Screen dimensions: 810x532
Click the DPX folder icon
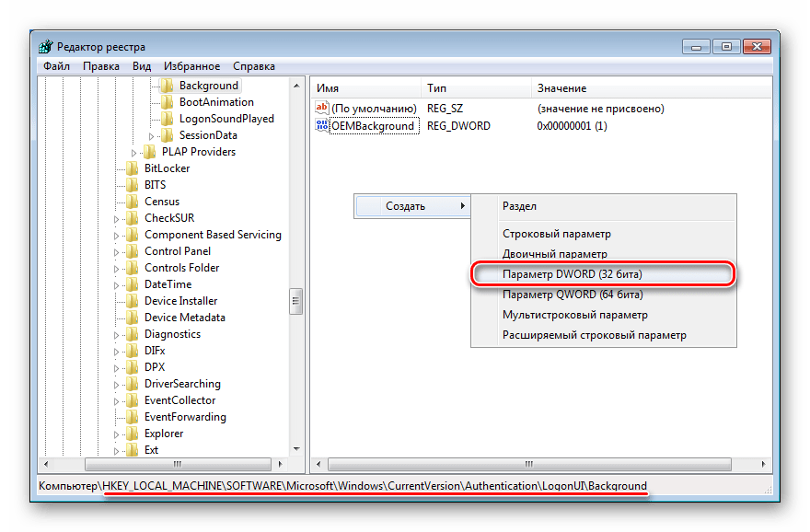[133, 367]
